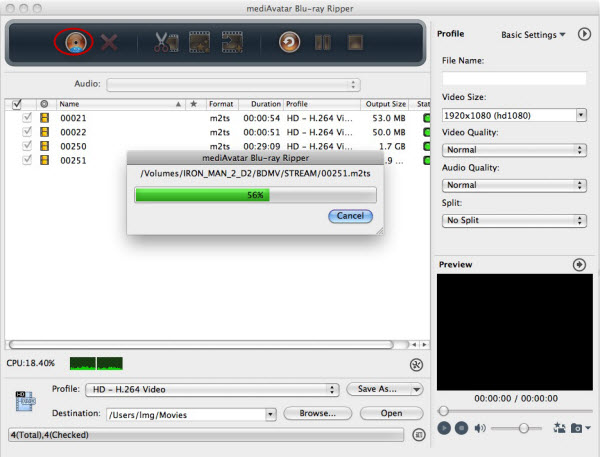Open the No Split dropdown

coord(514,220)
